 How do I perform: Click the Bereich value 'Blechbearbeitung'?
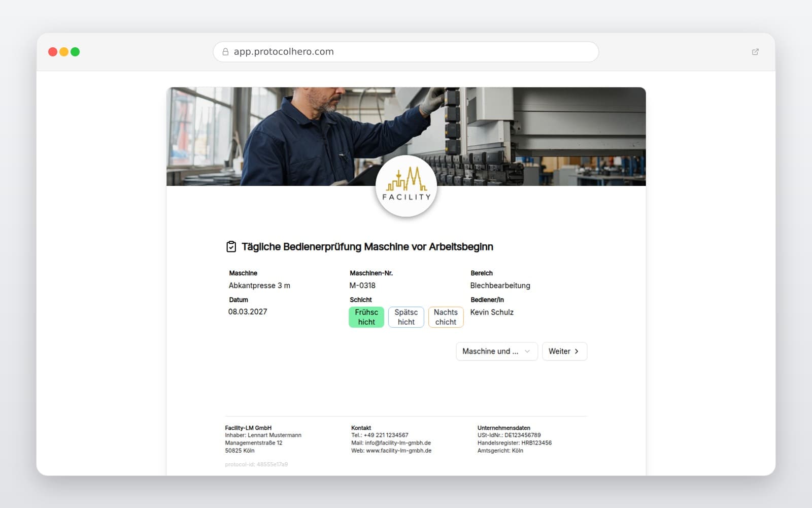tap(500, 285)
